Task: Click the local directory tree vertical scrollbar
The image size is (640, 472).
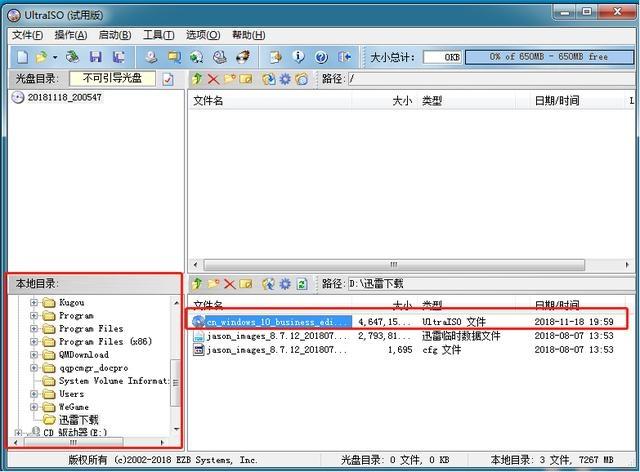Action: (x=176, y=382)
